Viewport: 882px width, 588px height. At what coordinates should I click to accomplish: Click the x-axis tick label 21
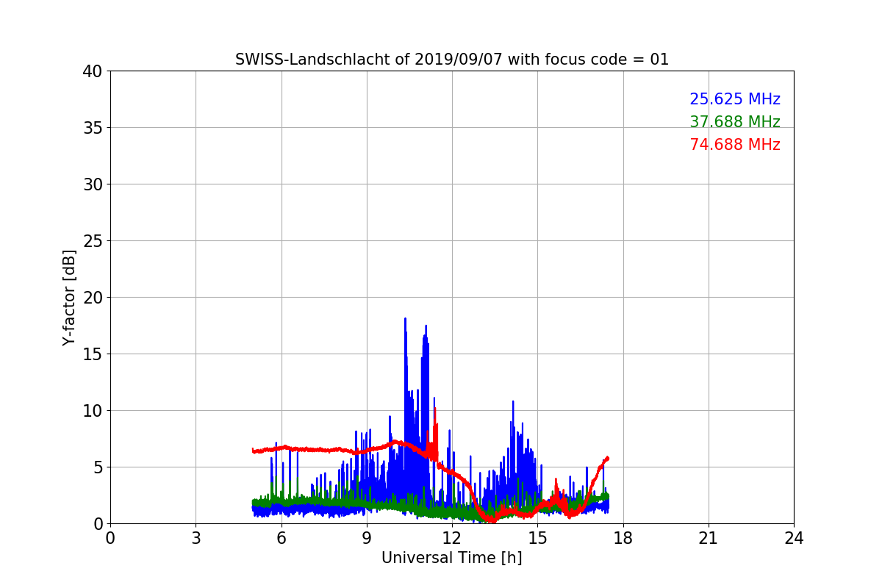pos(708,538)
